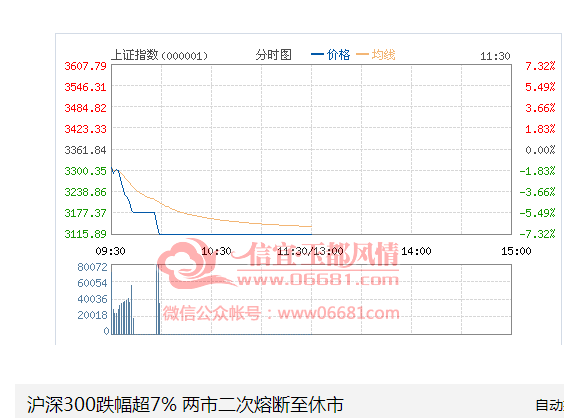Select the 价格 legend label
564x418 pixels.
click(x=338, y=55)
